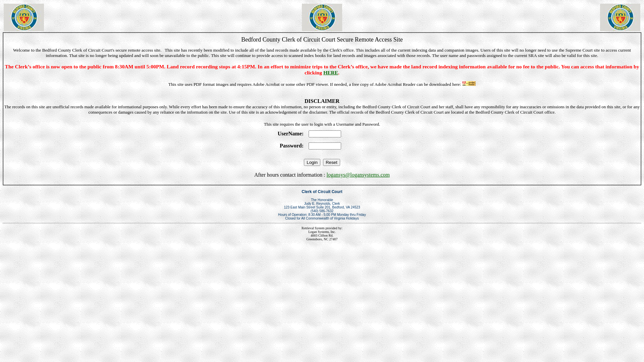Expand the retrieval system provider details
Viewport: 644px width, 362px height.
coord(322,233)
